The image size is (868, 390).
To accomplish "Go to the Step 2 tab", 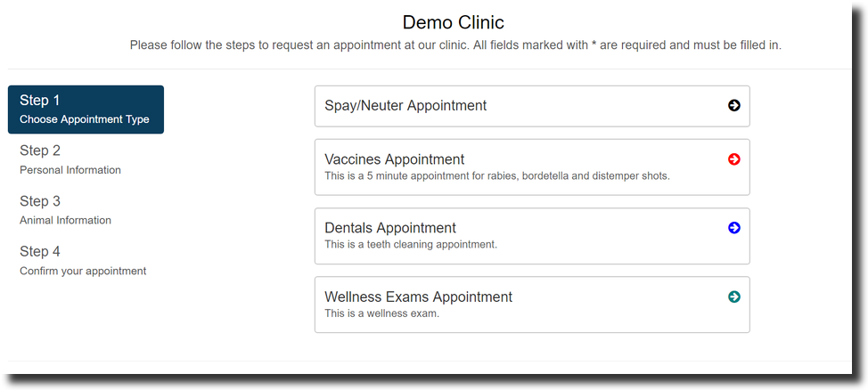I will click(x=40, y=150).
